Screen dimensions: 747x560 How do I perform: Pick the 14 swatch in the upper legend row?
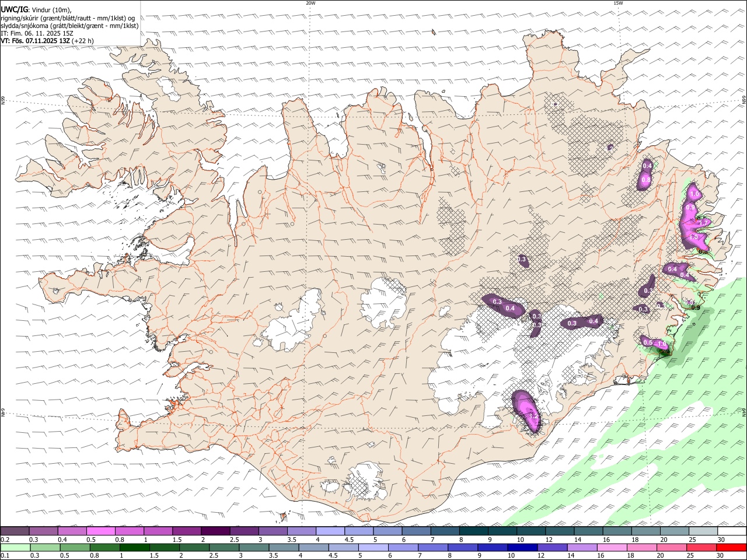click(x=588, y=531)
